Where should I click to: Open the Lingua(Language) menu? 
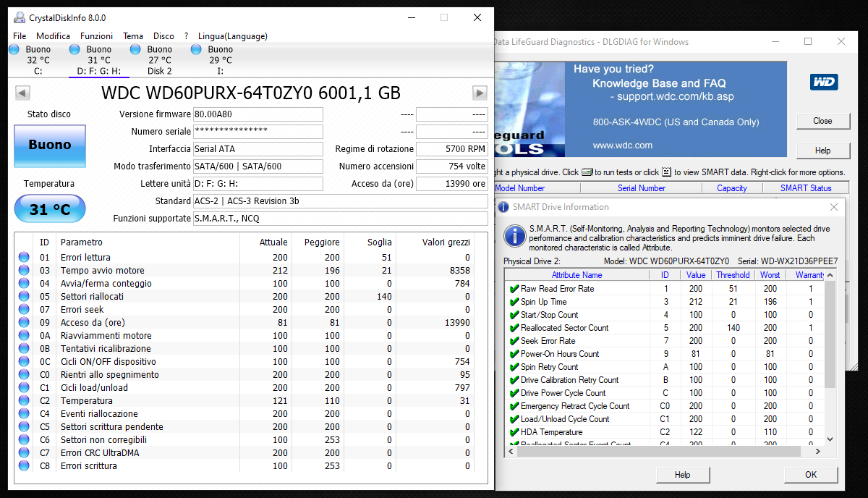coord(233,35)
